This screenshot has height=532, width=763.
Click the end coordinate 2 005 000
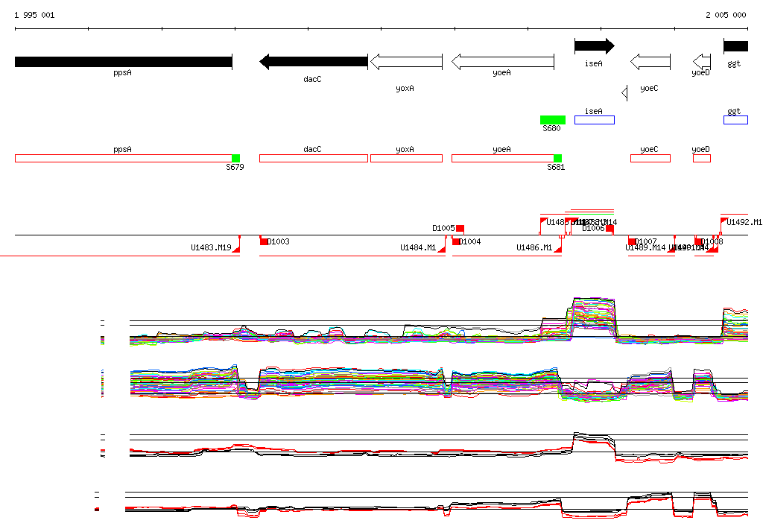tap(726, 15)
